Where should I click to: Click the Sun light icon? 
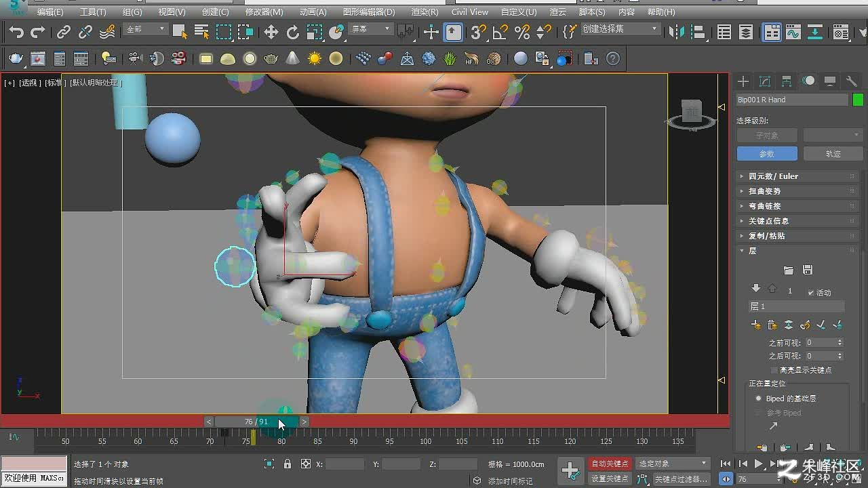point(315,59)
